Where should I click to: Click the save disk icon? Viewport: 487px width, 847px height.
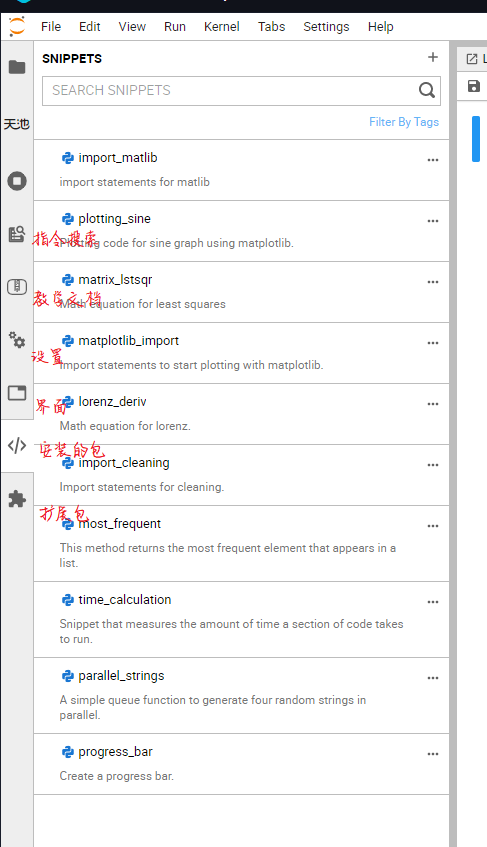[x=474, y=86]
